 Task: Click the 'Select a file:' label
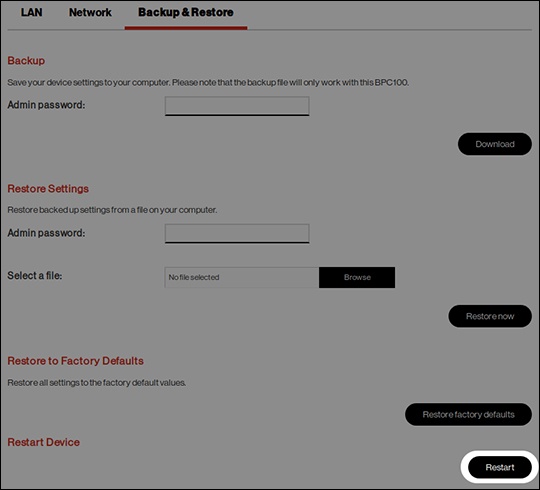point(35,276)
